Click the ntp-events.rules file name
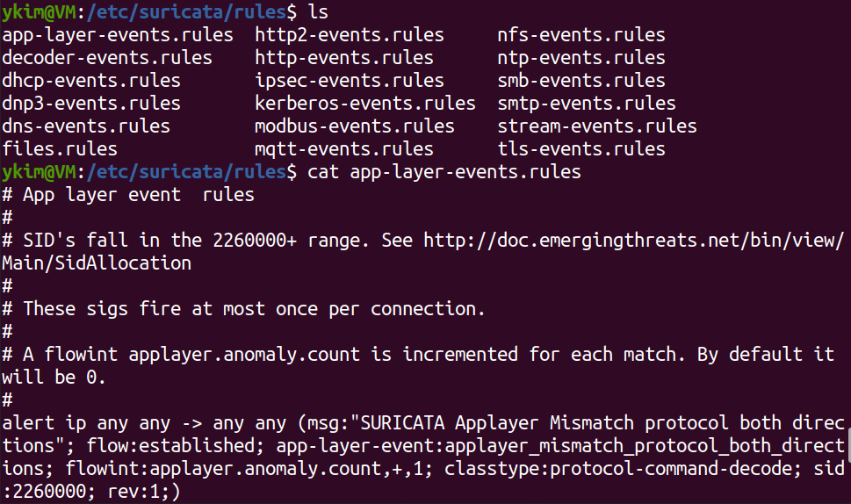 [x=581, y=58]
